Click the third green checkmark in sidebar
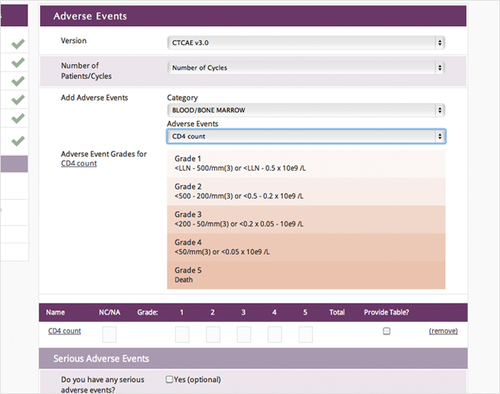Image resolution: width=500 pixels, height=394 pixels. [18, 81]
